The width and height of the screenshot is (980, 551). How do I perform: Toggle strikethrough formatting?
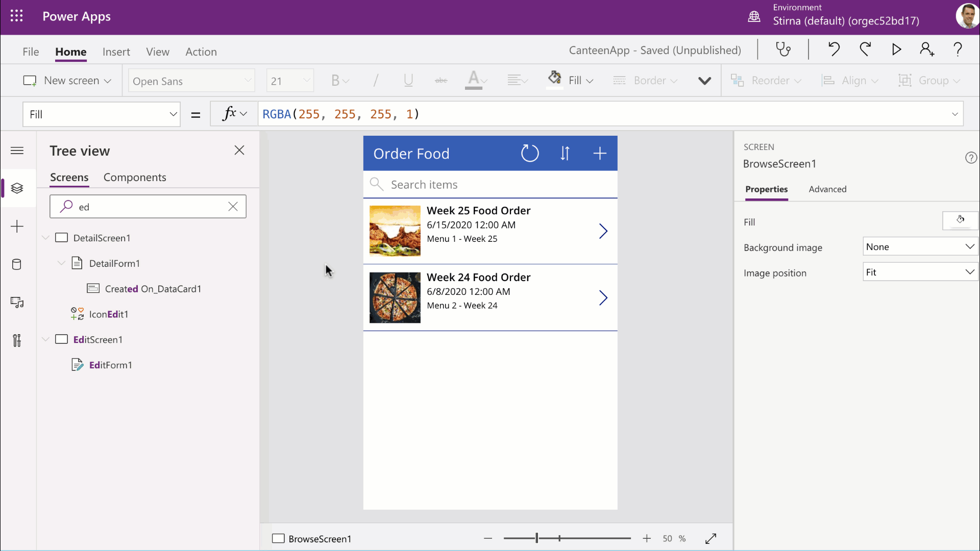[441, 81]
